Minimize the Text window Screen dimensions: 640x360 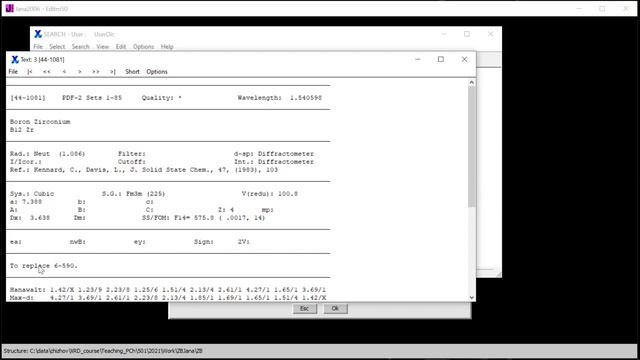coord(418,60)
